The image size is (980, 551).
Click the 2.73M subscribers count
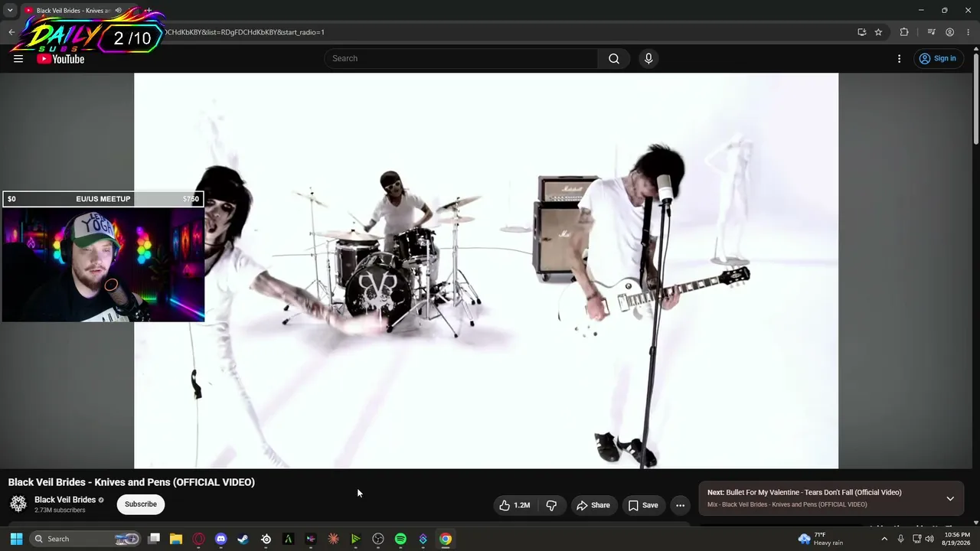60,510
